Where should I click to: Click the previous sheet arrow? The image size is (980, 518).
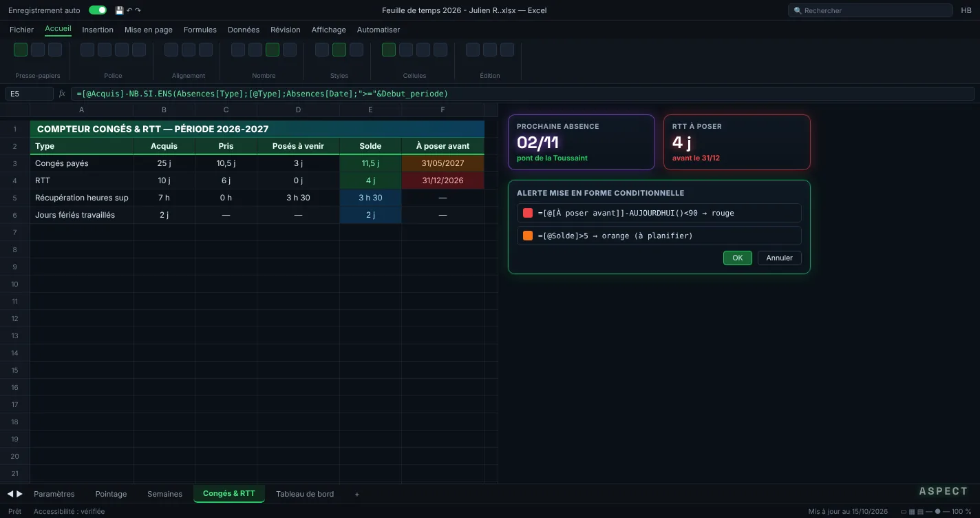coord(10,494)
